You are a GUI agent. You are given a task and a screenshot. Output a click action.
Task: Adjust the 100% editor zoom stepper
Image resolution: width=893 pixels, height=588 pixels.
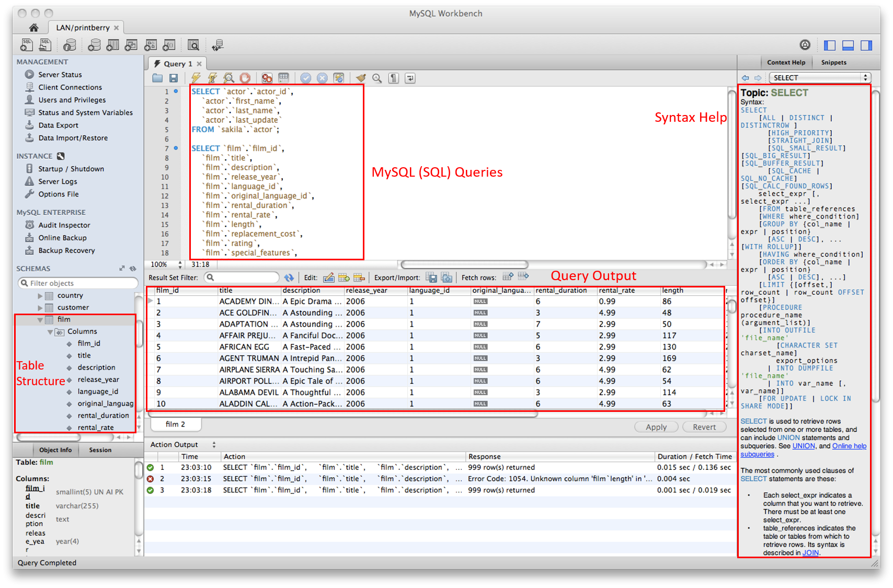(180, 264)
